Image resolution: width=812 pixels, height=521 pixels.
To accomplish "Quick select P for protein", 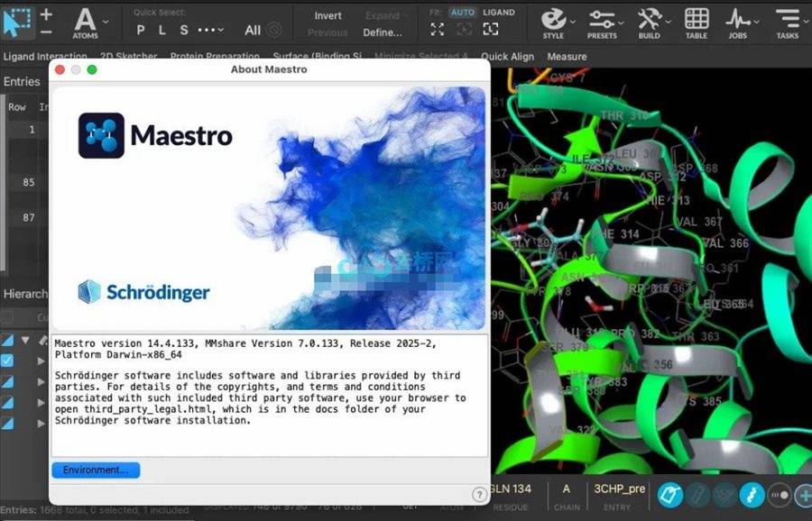I will (141, 30).
